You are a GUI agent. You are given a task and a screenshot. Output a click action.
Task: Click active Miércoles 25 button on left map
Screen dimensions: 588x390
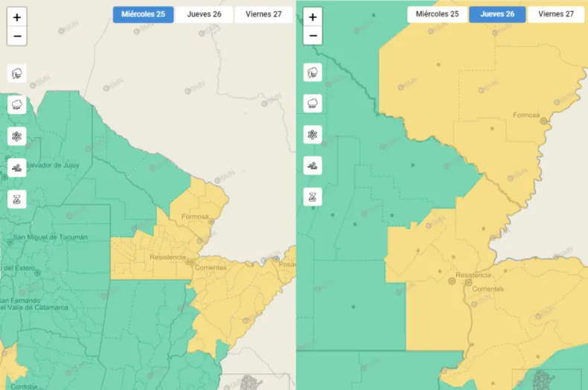[x=144, y=14]
